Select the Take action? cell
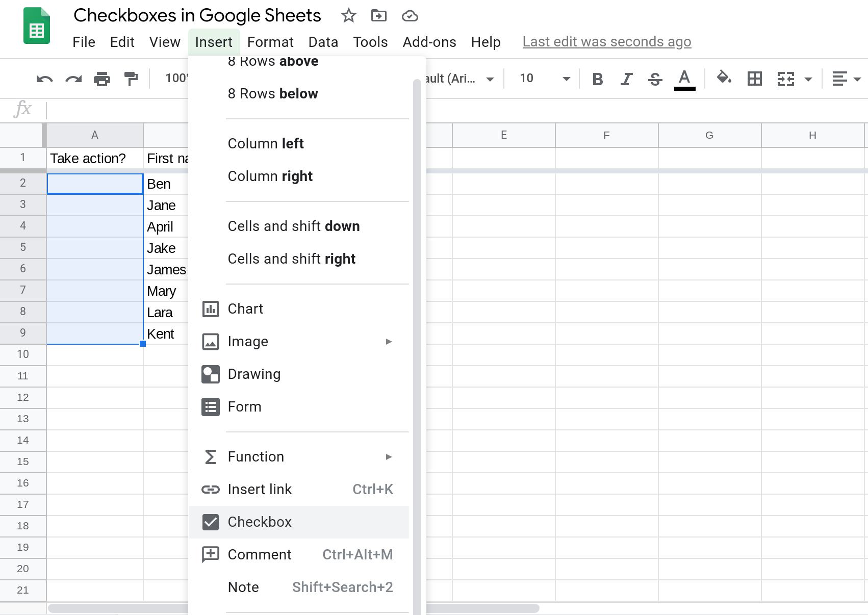The height and width of the screenshot is (615, 868). pos(95,159)
